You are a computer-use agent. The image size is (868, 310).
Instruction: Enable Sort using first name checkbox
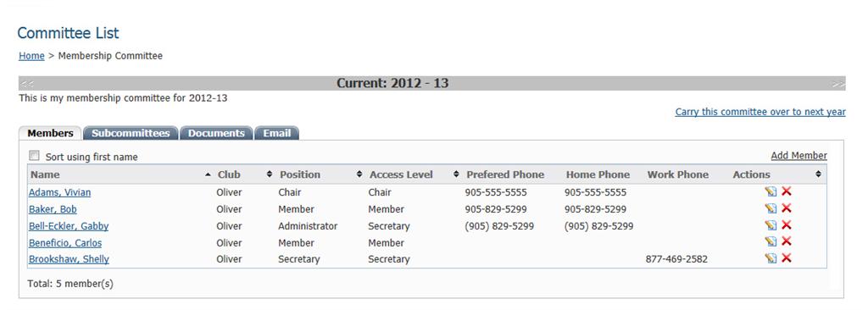pyautogui.click(x=34, y=156)
